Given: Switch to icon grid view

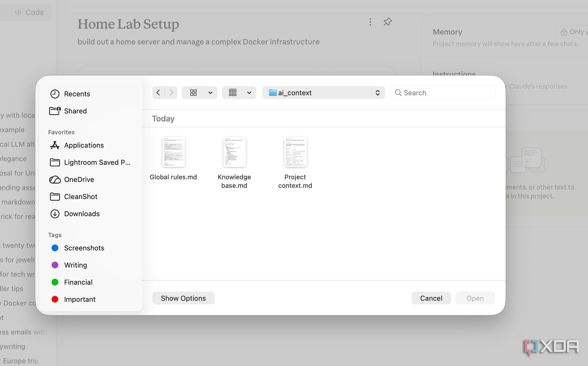Looking at the screenshot, I should pyautogui.click(x=194, y=93).
